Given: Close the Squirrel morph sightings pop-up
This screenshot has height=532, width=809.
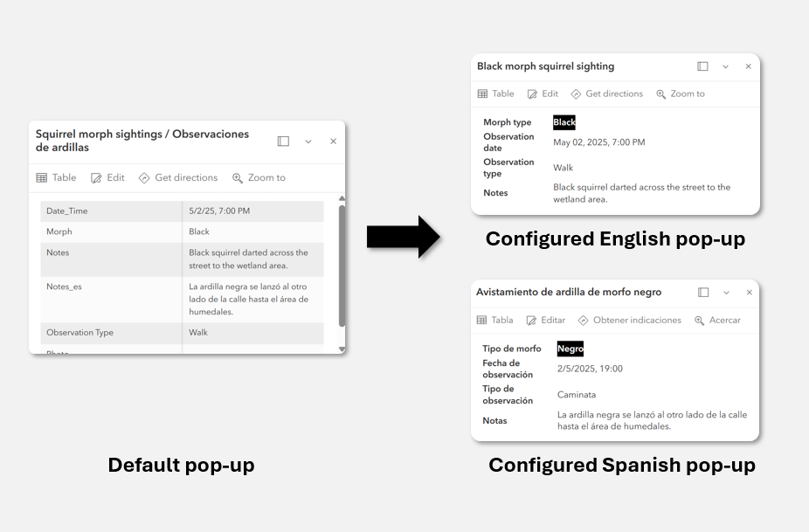Looking at the screenshot, I should [x=334, y=141].
